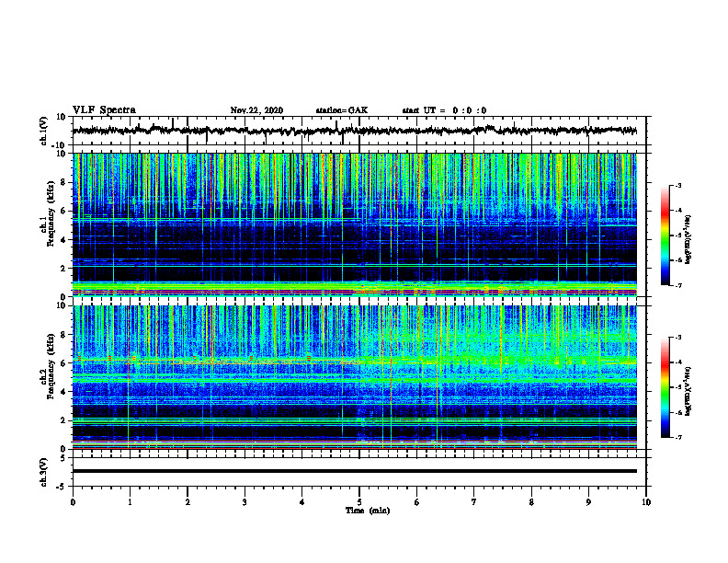Click the "station=GAK" label
The height and width of the screenshot is (563, 728).
pos(342,110)
